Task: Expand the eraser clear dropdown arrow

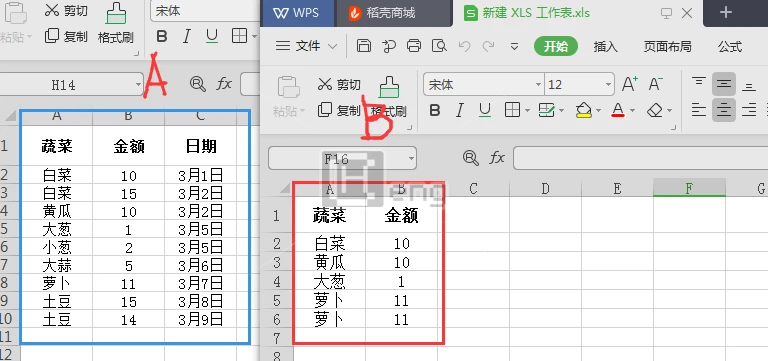Action: point(669,111)
